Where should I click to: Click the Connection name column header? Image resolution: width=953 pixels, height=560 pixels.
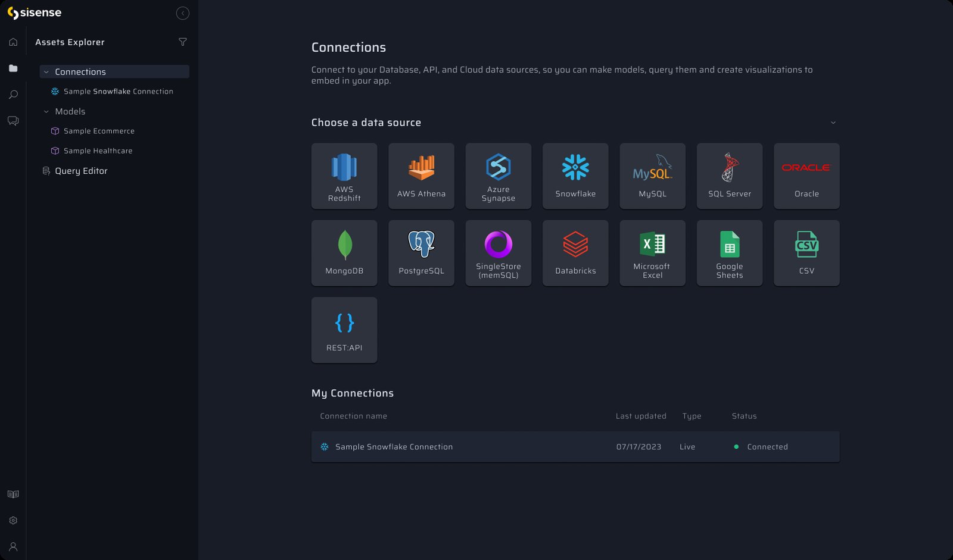pyautogui.click(x=353, y=416)
